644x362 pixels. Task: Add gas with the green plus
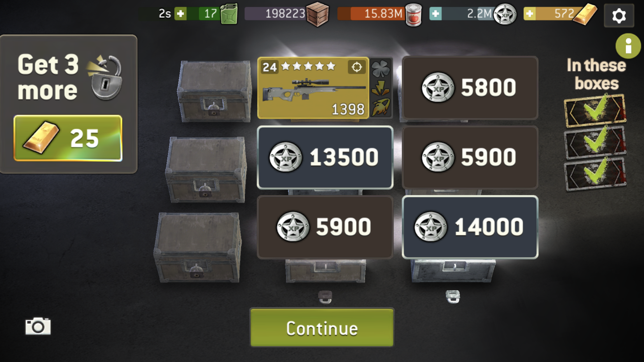(x=181, y=13)
